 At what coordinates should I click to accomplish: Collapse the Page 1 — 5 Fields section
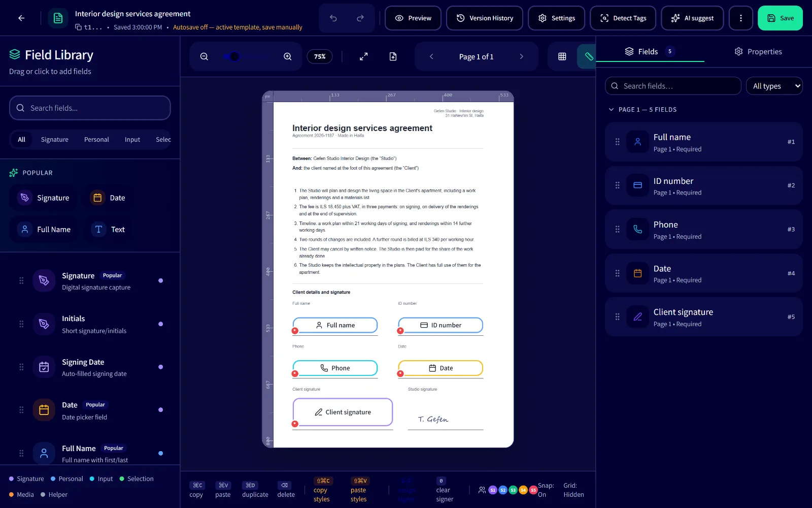[643, 109]
